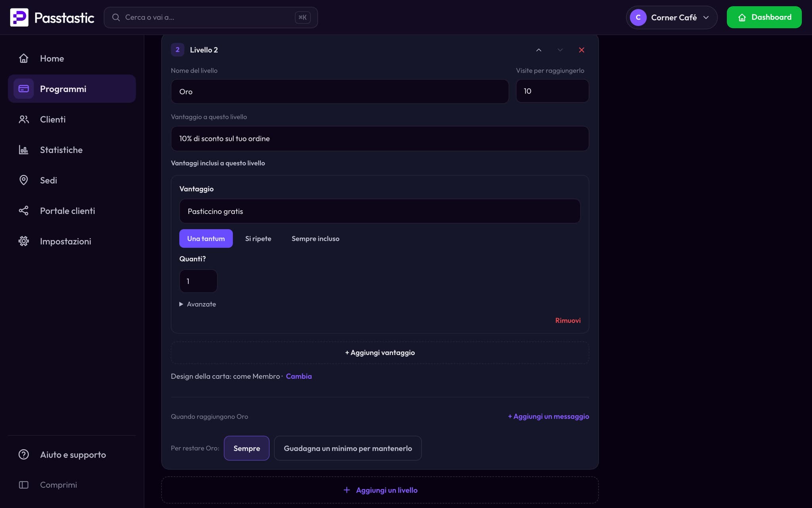
Task: Move Livello 2 down with arrow
Action: (x=560, y=50)
